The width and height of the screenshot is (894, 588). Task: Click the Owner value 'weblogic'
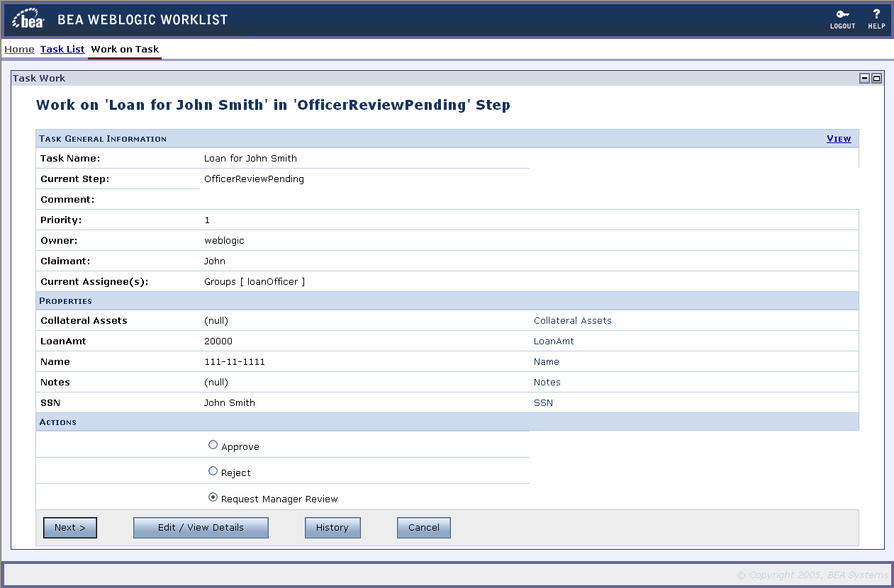tap(224, 240)
